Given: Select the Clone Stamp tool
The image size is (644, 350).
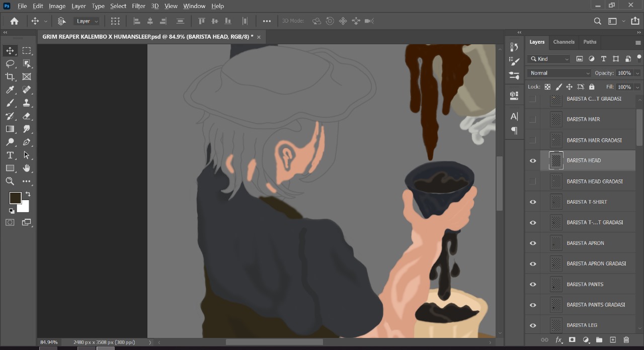Looking at the screenshot, I should click(x=27, y=103).
